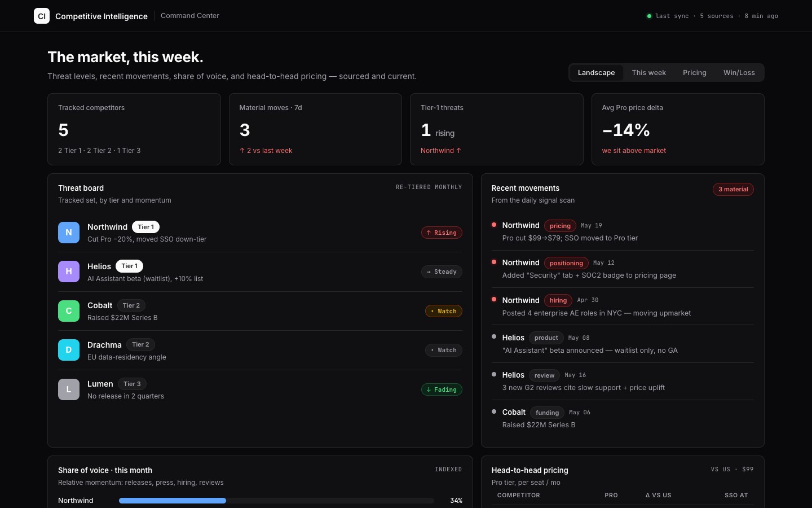Click the Head-to-head pricing heading
This screenshot has height=508, width=812.
(529, 470)
